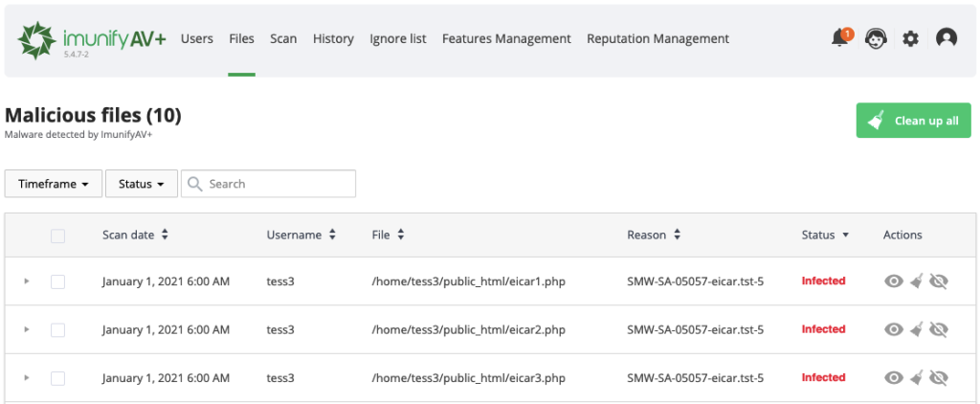The width and height of the screenshot is (980, 404).
Task: Select the checkbox for eicar1.php row
Action: (58, 281)
